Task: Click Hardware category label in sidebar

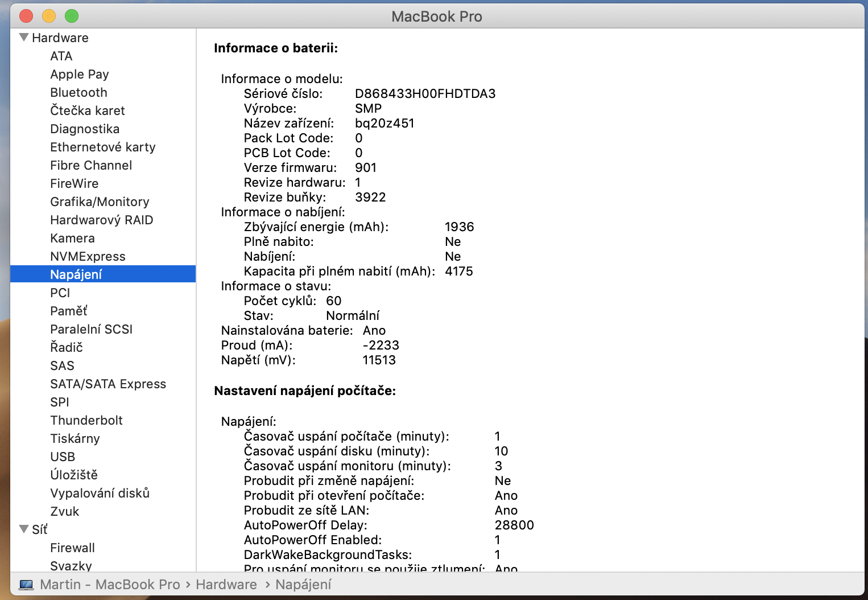Action: tap(60, 38)
